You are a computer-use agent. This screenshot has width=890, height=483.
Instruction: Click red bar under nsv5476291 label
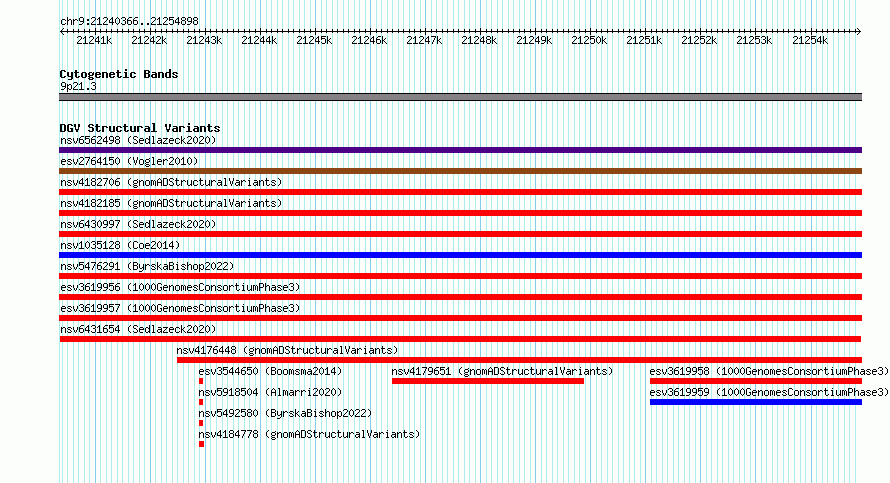click(460, 276)
